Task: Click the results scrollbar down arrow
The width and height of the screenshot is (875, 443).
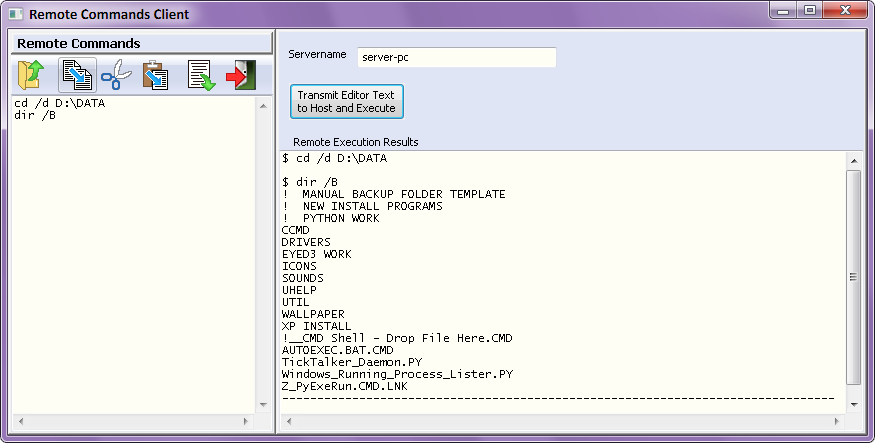Action: click(853, 403)
